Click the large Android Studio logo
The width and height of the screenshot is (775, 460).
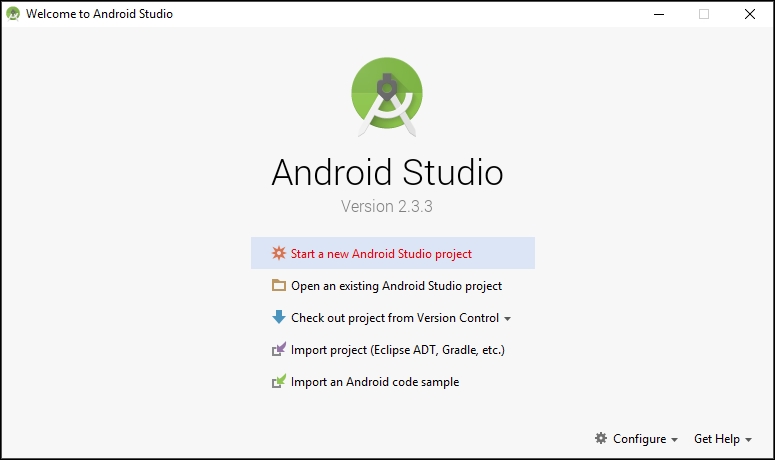(x=387, y=97)
